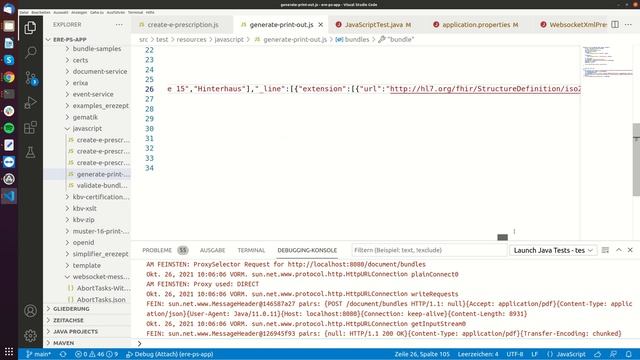
Task: Clear the debug console output
Action: pos(605,250)
